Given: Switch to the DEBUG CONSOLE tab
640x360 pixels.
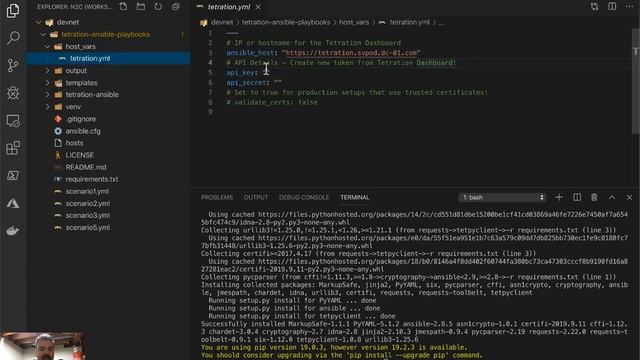Looking at the screenshot, I should pyautogui.click(x=304, y=198).
